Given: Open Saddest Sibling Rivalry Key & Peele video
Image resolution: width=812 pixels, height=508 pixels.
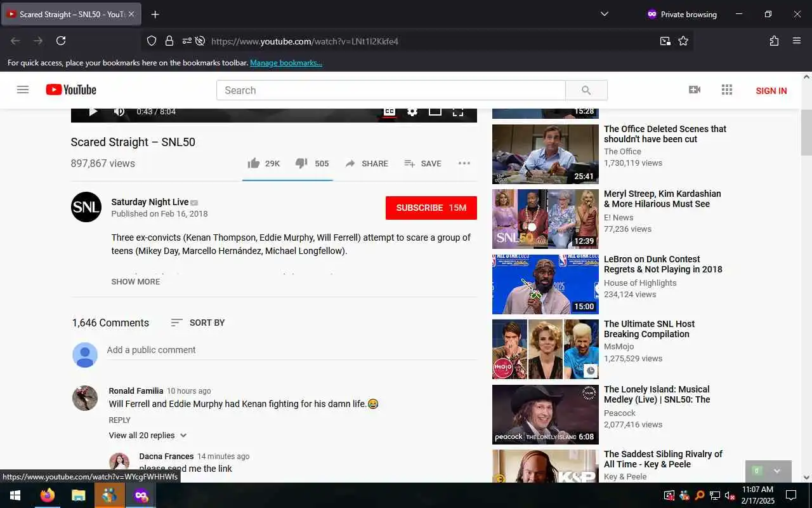Looking at the screenshot, I should click(x=663, y=459).
